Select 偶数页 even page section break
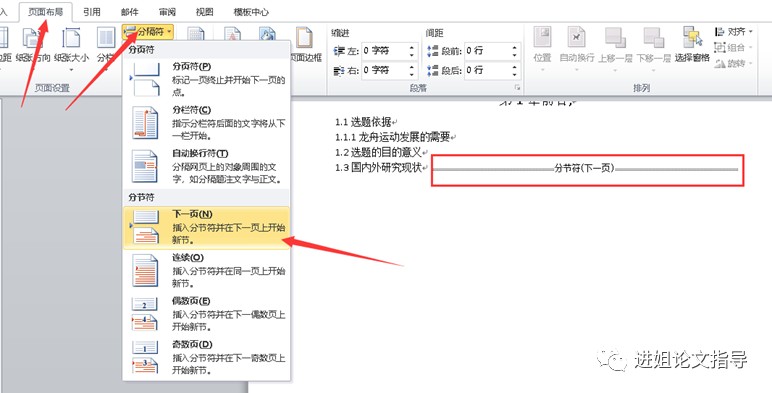Screen dimensions: 772x393 coord(206,314)
